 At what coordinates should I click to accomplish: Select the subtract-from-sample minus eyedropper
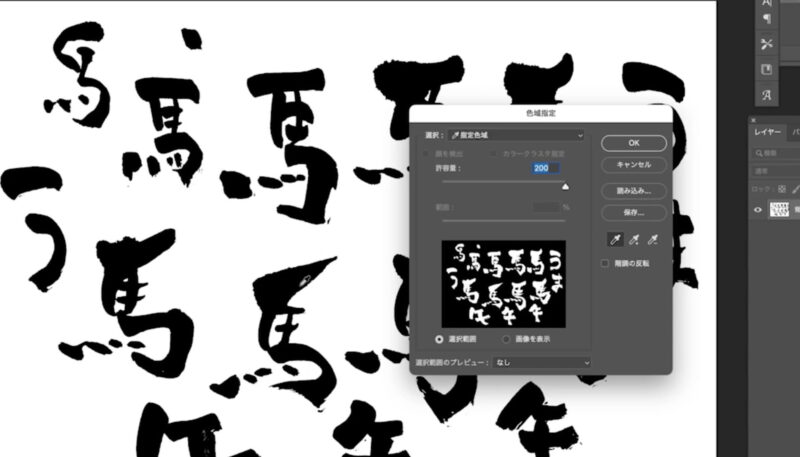[653, 239]
